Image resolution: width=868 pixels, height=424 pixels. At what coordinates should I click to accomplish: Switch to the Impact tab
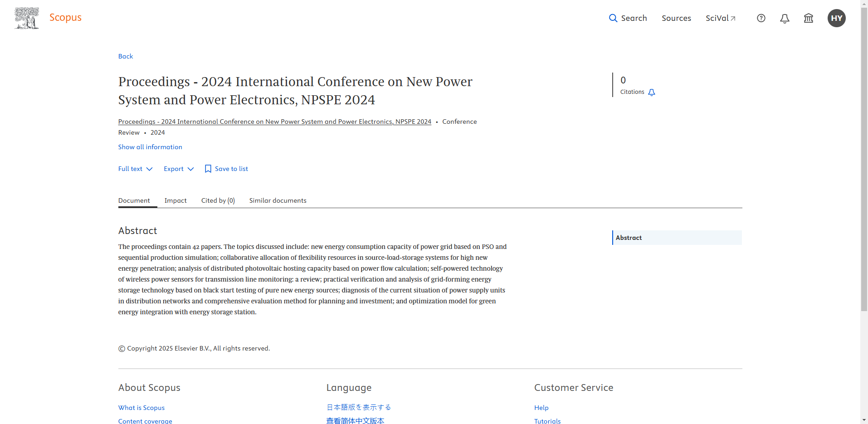[x=176, y=200]
